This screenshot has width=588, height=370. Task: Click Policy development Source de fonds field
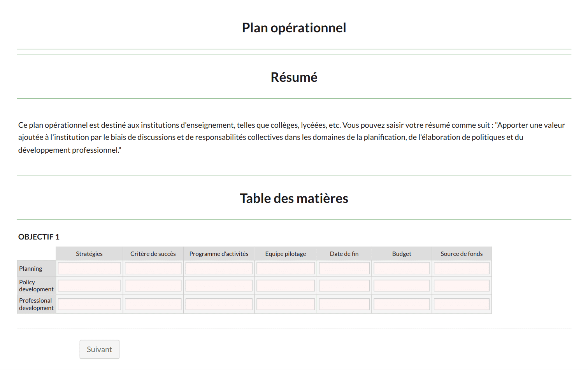point(462,286)
